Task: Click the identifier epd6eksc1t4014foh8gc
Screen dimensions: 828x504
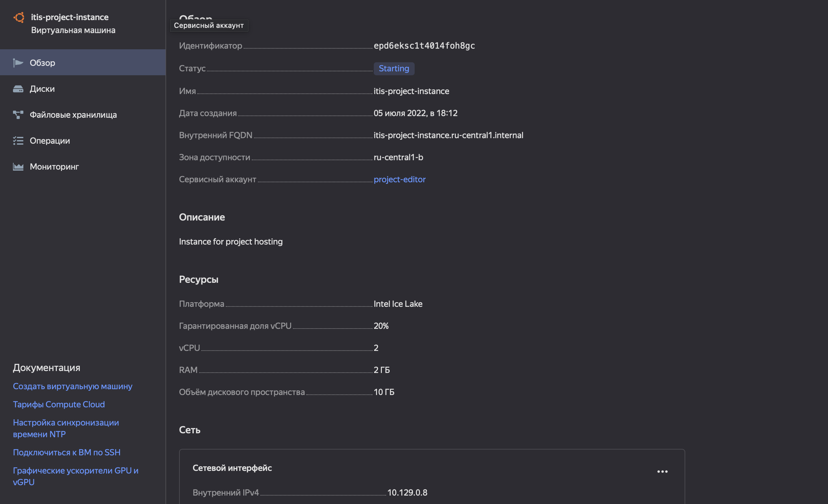Action: (424, 46)
